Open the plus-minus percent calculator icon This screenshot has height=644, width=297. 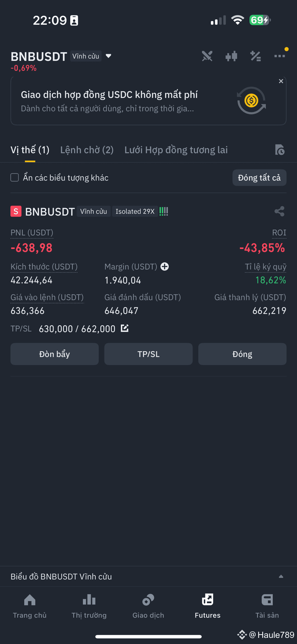(255, 56)
